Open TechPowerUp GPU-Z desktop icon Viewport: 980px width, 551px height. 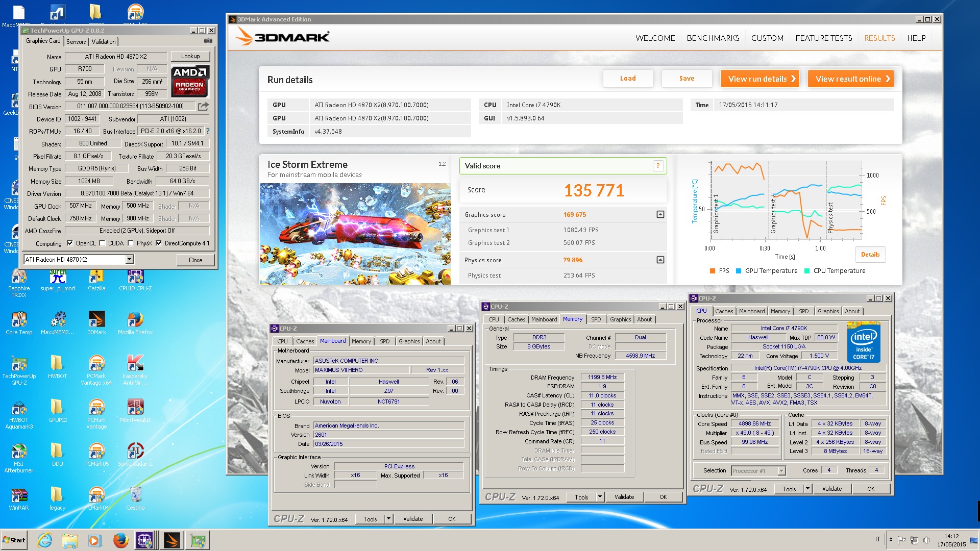click(x=19, y=370)
